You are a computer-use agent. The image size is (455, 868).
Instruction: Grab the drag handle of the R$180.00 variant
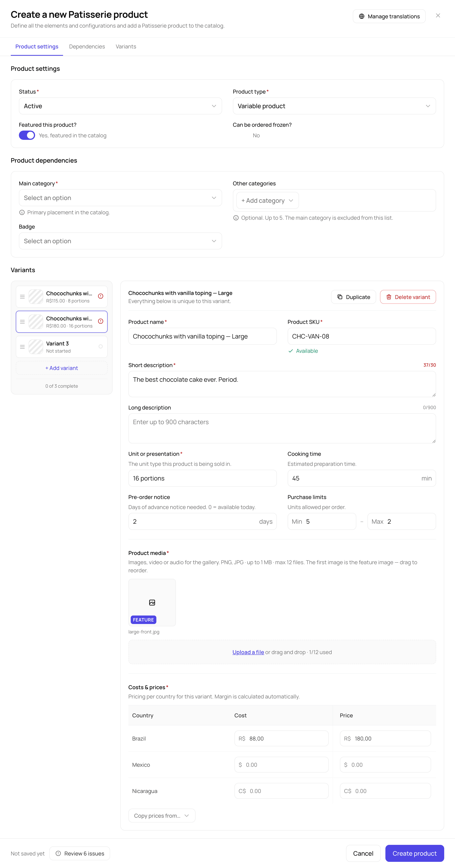point(22,322)
